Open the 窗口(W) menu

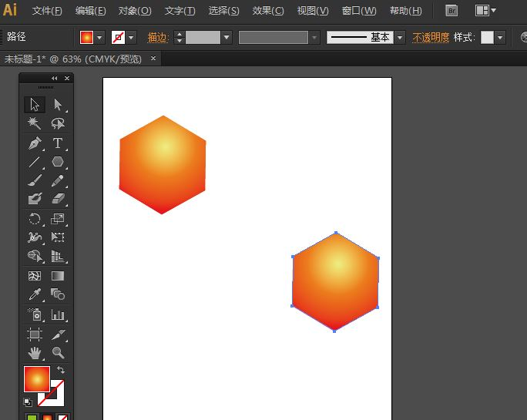click(x=359, y=11)
